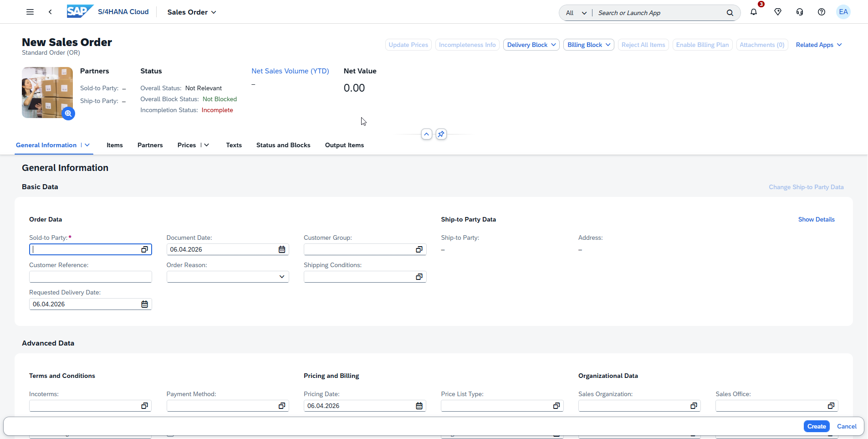The width and height of the screenshot is (868, 439).
Task: Click the headset support icon
Action: pyautogui.click(x=799, y=12)
